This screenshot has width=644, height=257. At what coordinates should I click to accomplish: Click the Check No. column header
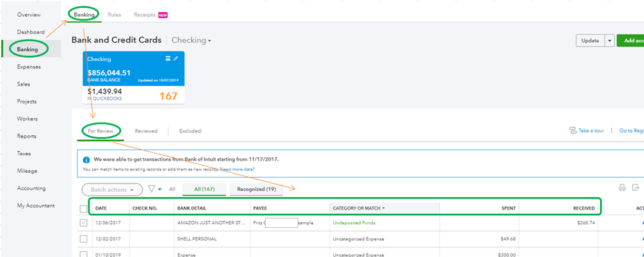tap(144, 208)
